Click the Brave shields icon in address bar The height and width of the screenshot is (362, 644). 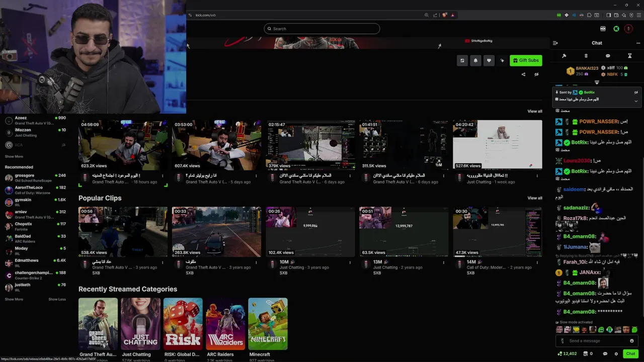pyautogui.click(x=445, y=15)
